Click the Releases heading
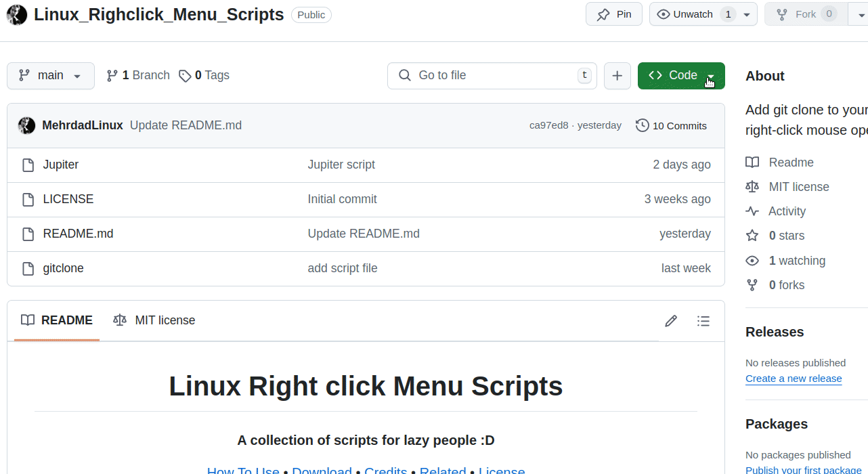The width and height of the screenshot is (868, 474). (775, 332)
